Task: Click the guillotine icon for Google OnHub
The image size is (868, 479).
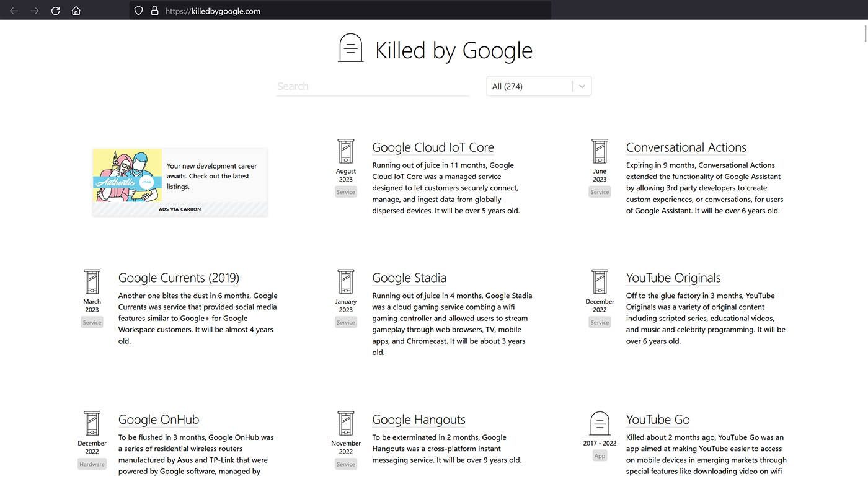Action: [x=92, y=424]
